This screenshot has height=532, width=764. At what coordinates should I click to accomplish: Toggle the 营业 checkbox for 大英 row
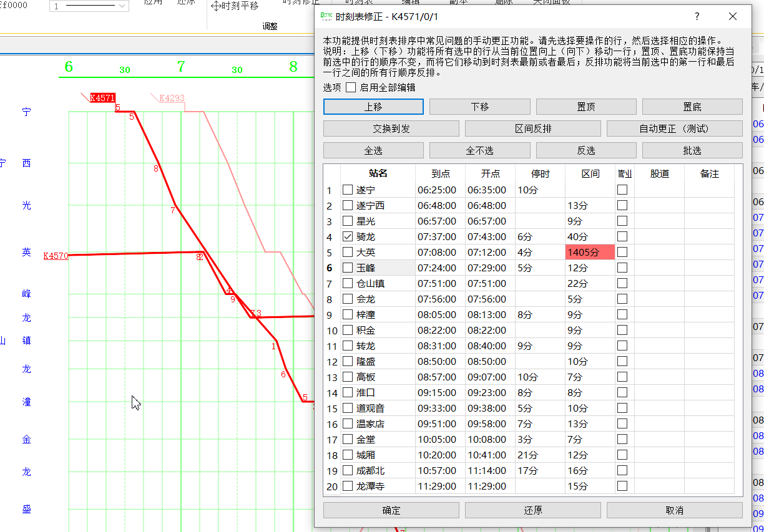(622, 253)
